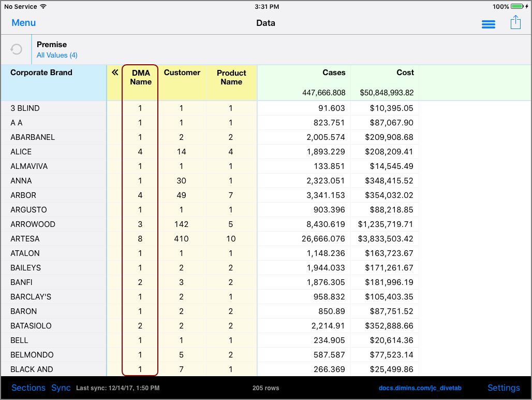The height and width of the screenshot is (400, 532).
Task: Tap the share export icon
Action: (x=515, y=23)
